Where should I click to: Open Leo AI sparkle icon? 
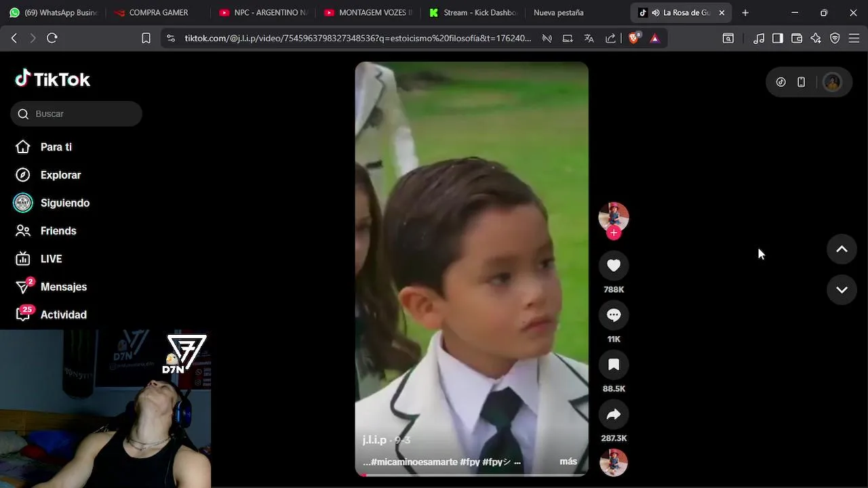click(816, 39)
